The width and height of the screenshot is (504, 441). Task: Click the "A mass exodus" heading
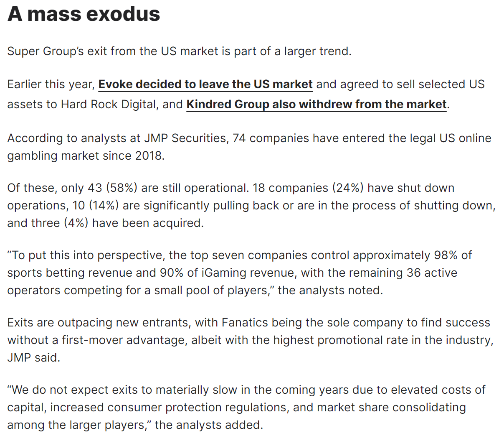click(x=84, y=14)
